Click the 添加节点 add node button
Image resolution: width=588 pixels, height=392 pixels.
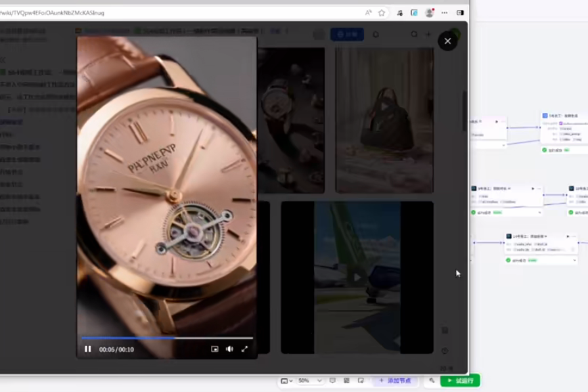pos(396,381)
